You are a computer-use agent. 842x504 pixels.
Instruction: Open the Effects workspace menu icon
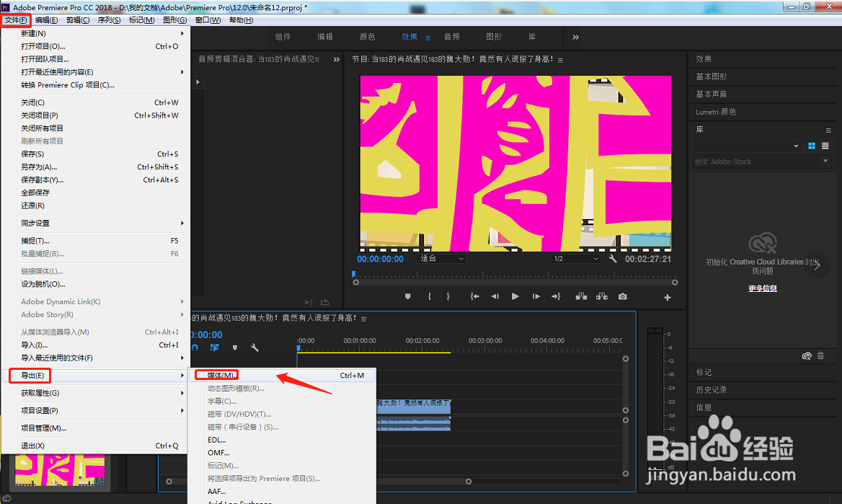pyautogui.click(x=428, y=37)
